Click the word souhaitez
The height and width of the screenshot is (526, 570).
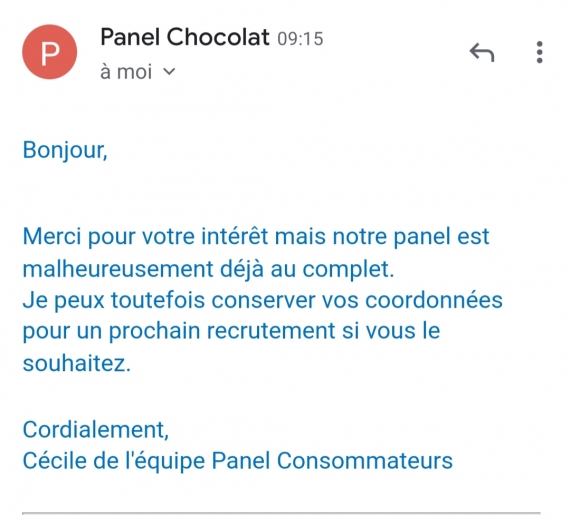click(76, 363)
